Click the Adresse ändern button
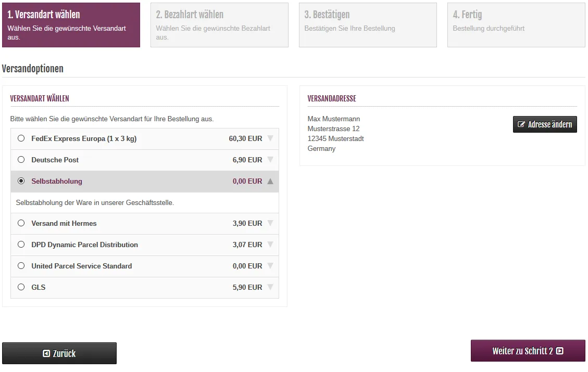588x372 pixels. tap(545, 124)
